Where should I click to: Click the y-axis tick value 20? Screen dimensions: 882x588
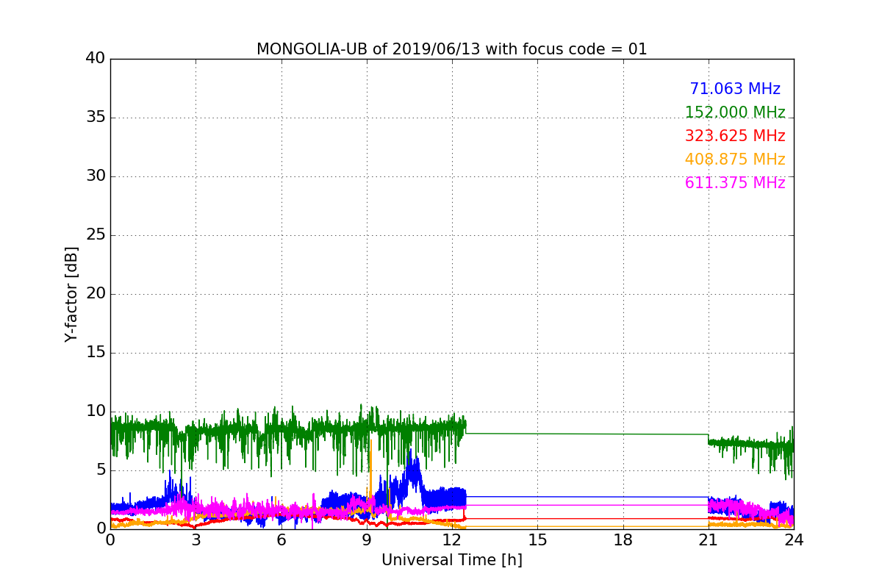point(96,293)
